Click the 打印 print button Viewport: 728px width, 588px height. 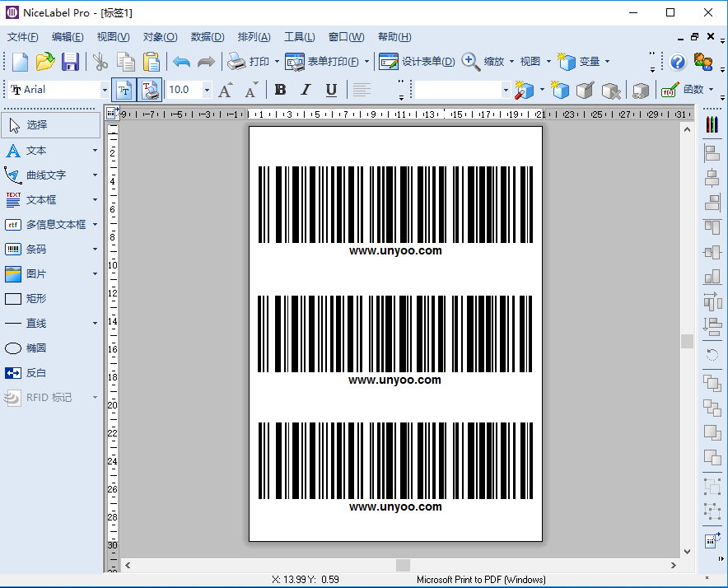tap(249, 62)
